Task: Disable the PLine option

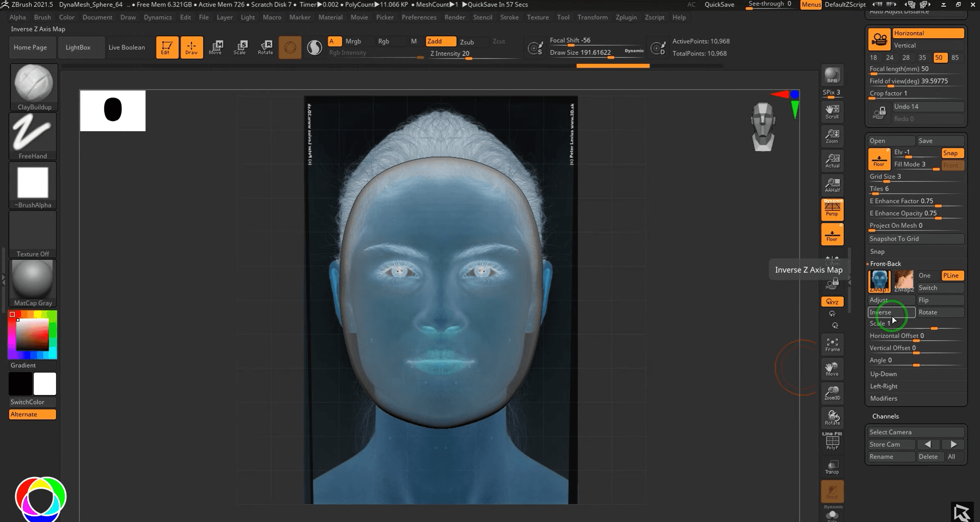Action: pos(952,276)
